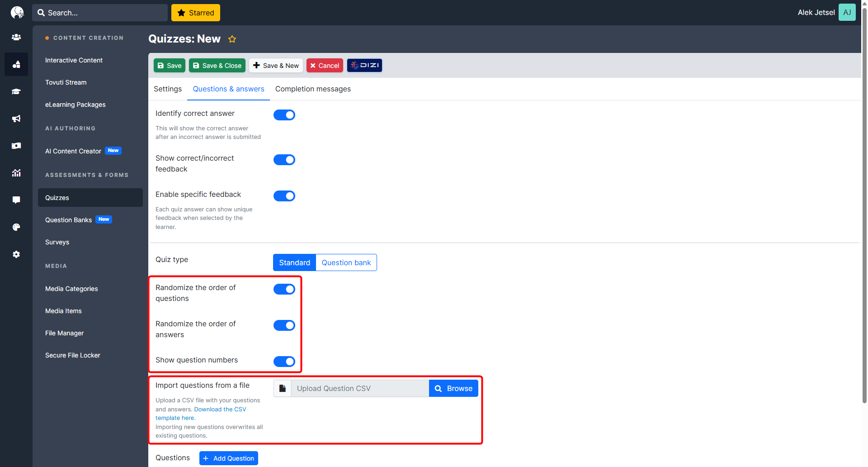Open Media Items menu item
This screenshot has width=868, height=467.
(63, 311)
